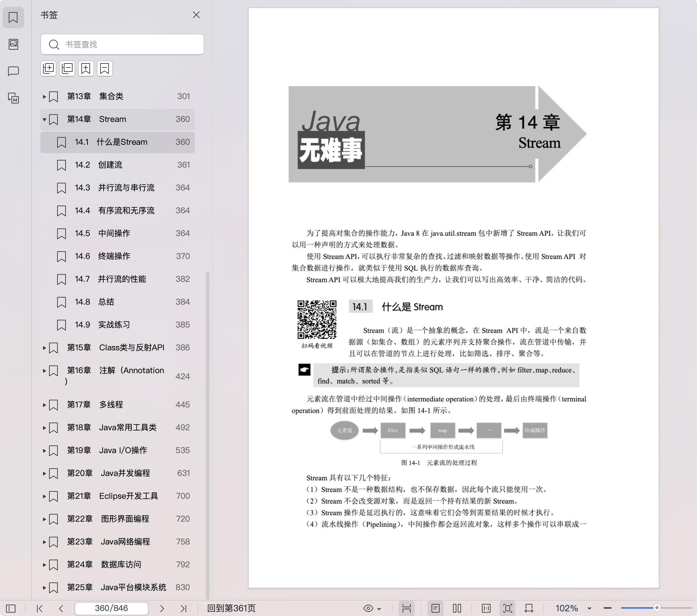
Task: Expand the 第17章 多线程 bookmark
Action: click(x=44, y=405)
